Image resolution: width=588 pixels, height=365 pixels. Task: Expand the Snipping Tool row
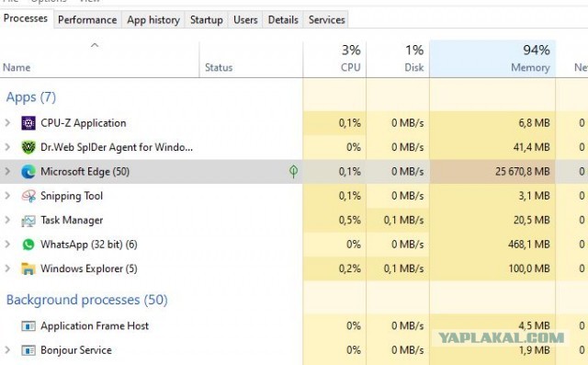[7, 196]
